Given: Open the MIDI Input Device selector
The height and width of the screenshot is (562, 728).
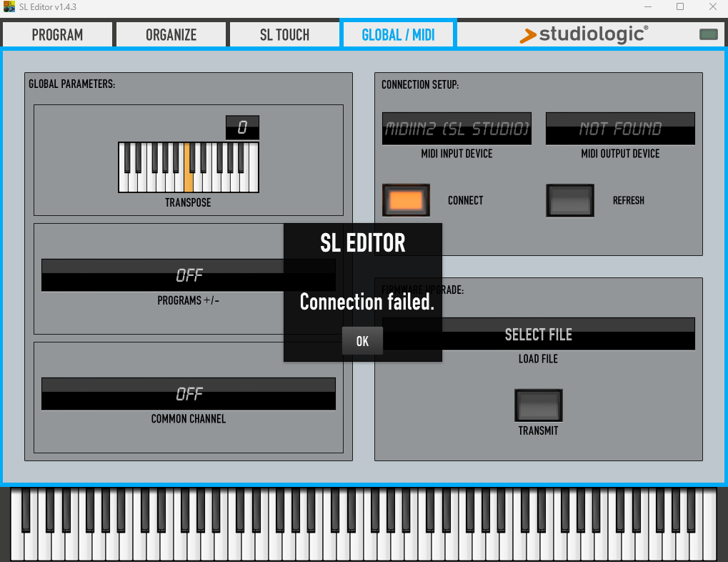Looking at the screenshot, I should [x=457, y=129].
